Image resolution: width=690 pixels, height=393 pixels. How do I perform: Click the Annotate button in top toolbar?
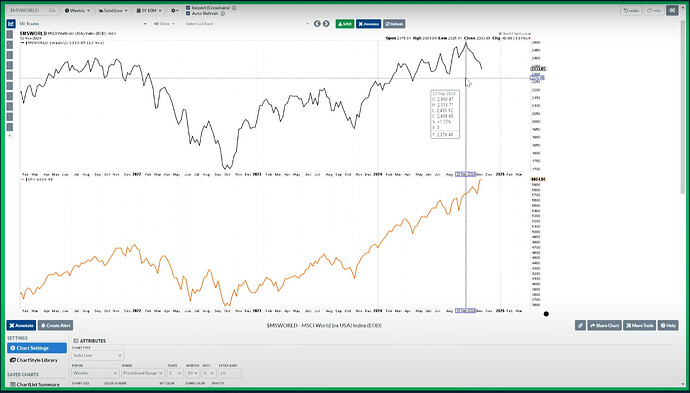point(368,24)
